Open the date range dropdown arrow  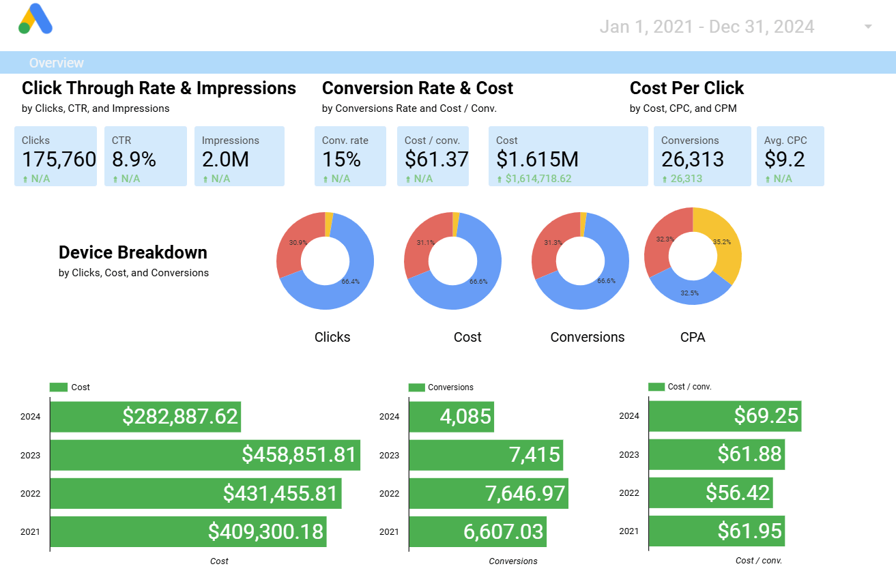[868, 27]
